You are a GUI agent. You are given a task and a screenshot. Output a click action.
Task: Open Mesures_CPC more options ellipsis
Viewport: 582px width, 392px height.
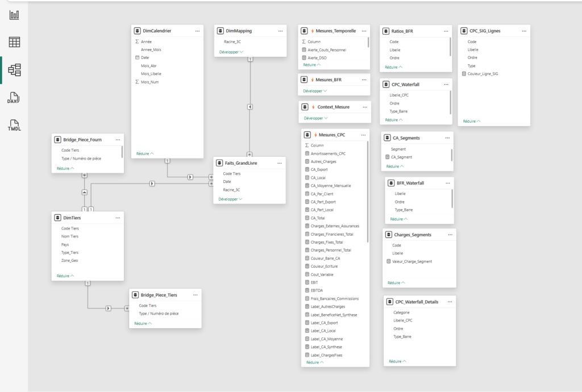[x=363, y=135]
